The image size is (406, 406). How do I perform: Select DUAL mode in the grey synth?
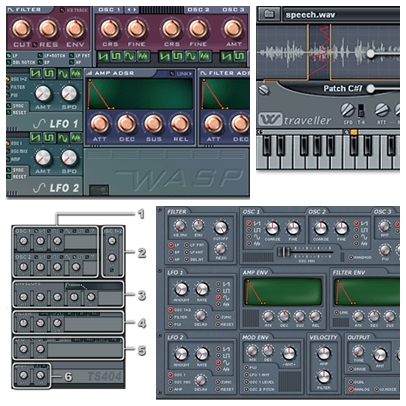[x=351, y=382]
